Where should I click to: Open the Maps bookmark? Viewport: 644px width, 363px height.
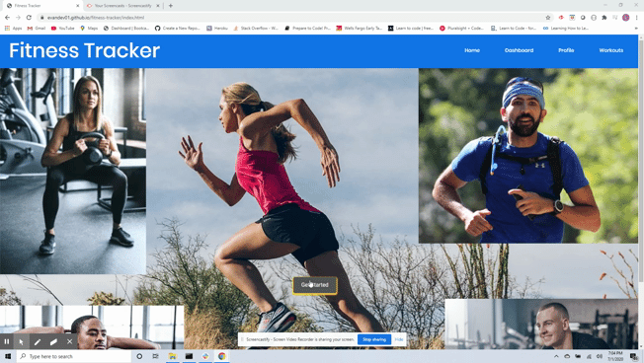89,29
